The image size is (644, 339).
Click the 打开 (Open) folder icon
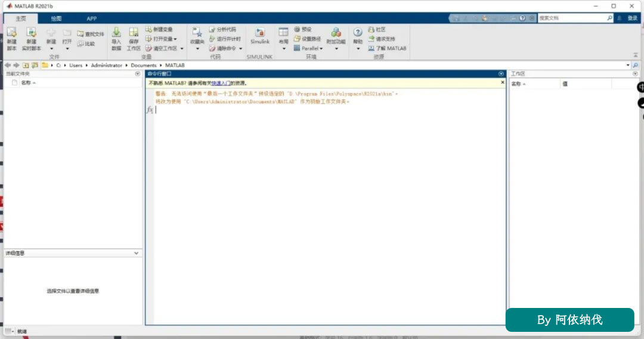[67, 33]
